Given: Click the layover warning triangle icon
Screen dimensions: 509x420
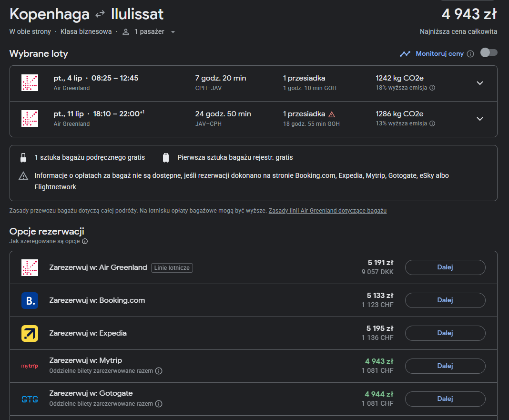Looking at the screenshot, I should [x=332, y=114].
